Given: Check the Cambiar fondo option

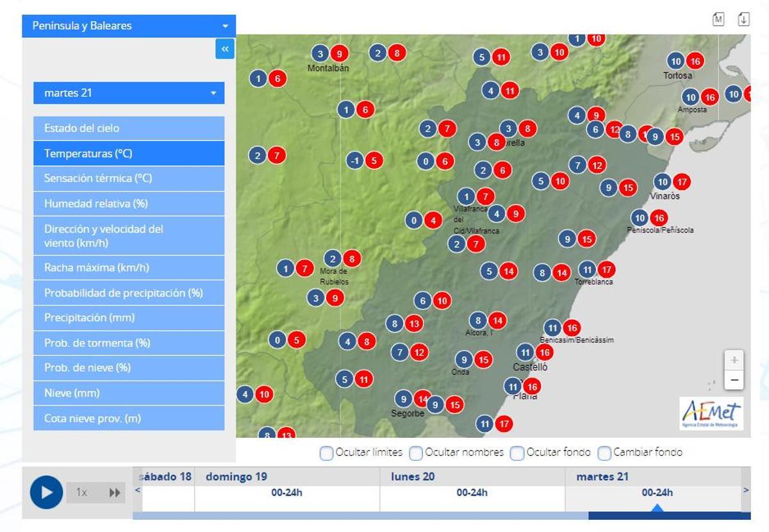Looking at the screenshot, I should (x=604, y=453).
